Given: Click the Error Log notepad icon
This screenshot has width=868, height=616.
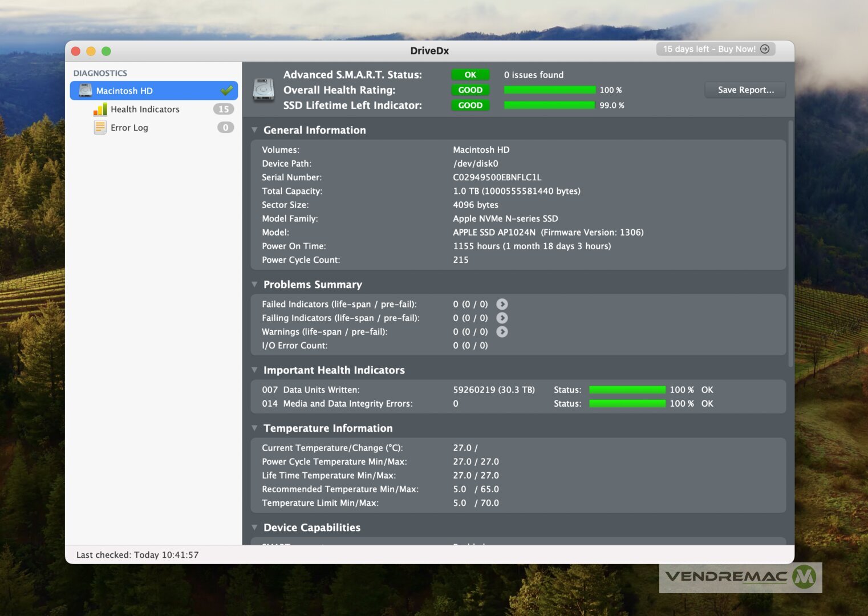Looking at the screenshot, I should coord(100,128).
